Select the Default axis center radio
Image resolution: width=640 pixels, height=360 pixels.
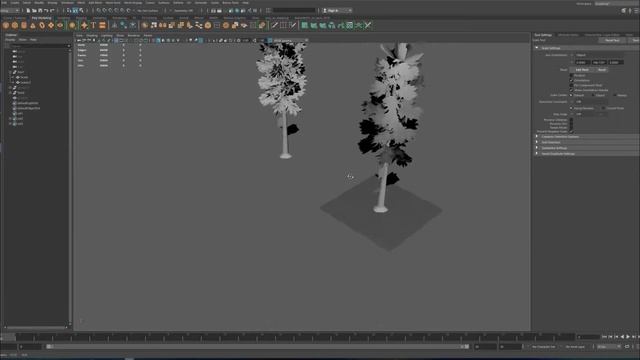point(571,95)
